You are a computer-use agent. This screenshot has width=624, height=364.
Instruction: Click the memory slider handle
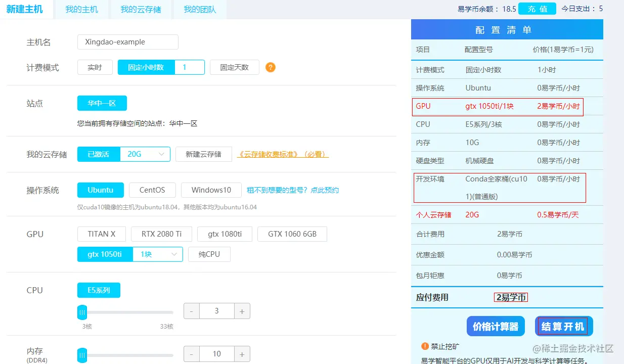(82, 355)
